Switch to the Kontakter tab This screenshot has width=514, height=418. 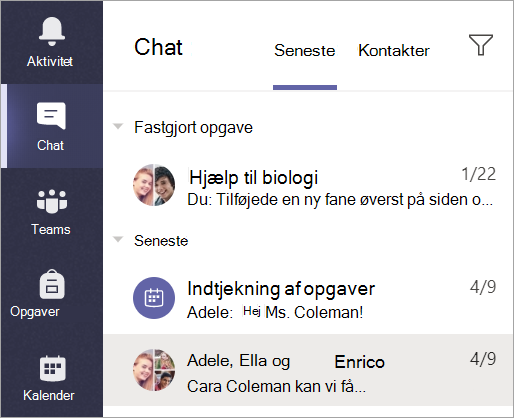394,51
